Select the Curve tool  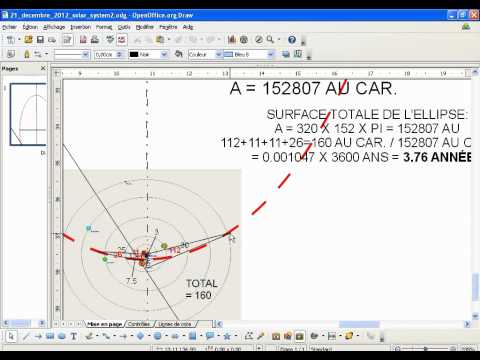coord(89,336)
